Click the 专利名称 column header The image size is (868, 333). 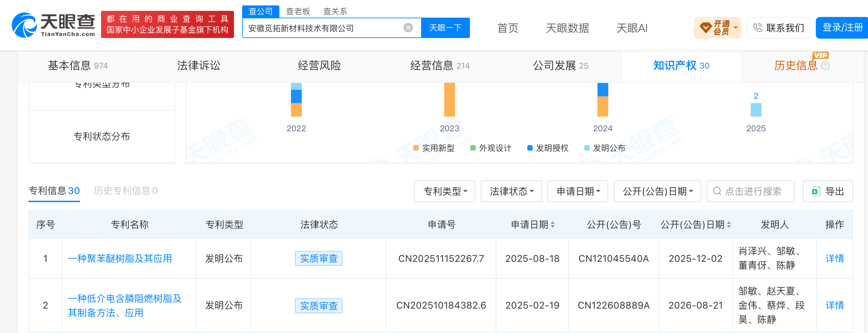[x=130, y=224]
